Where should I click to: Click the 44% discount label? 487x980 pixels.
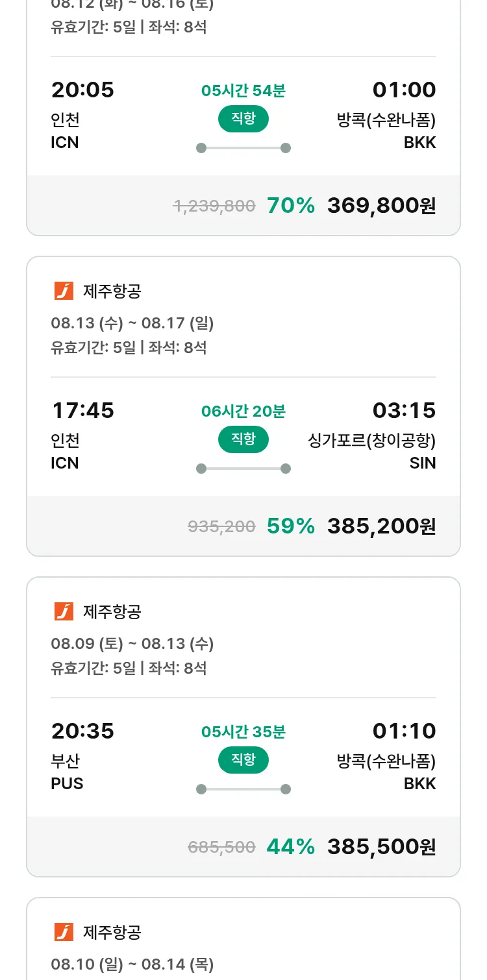pos(290,846)
